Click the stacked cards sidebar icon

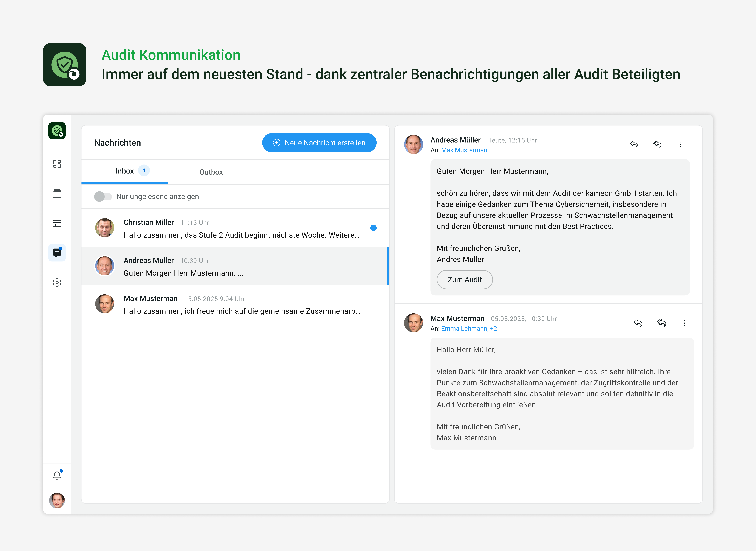[57, 193]
